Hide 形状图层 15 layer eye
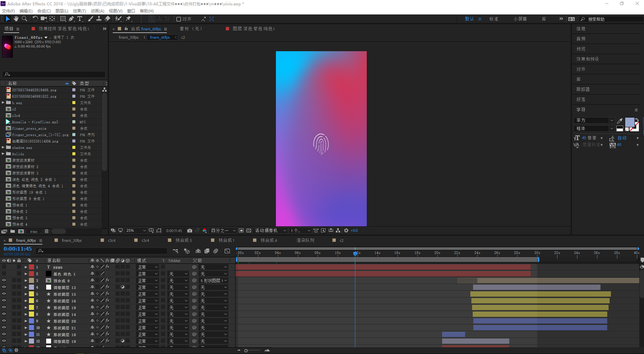Screen dimensions: 644x354 [x=4, y=294]
